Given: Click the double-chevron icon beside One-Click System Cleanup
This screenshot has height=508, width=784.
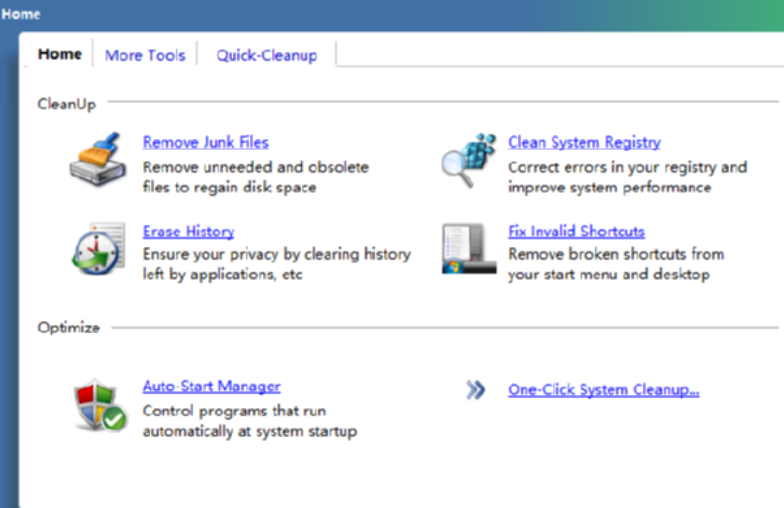Looking at the screenshot, I should coord(476,390).
